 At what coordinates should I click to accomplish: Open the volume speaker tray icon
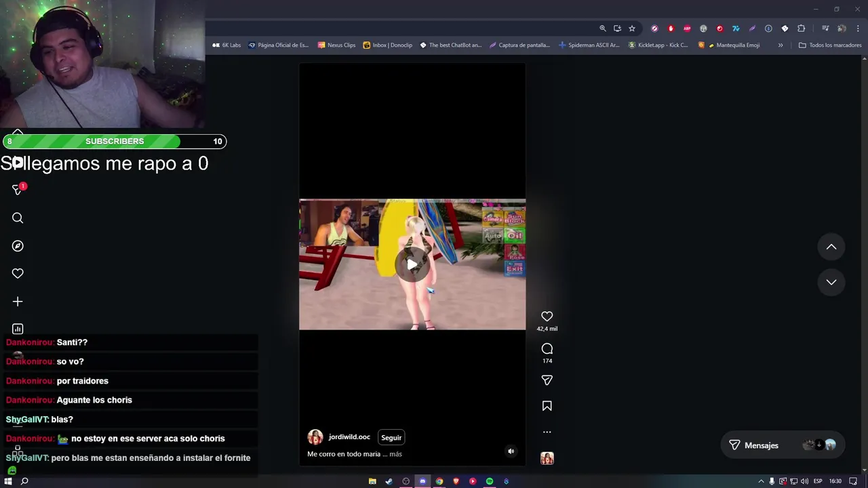coord(804,481)
